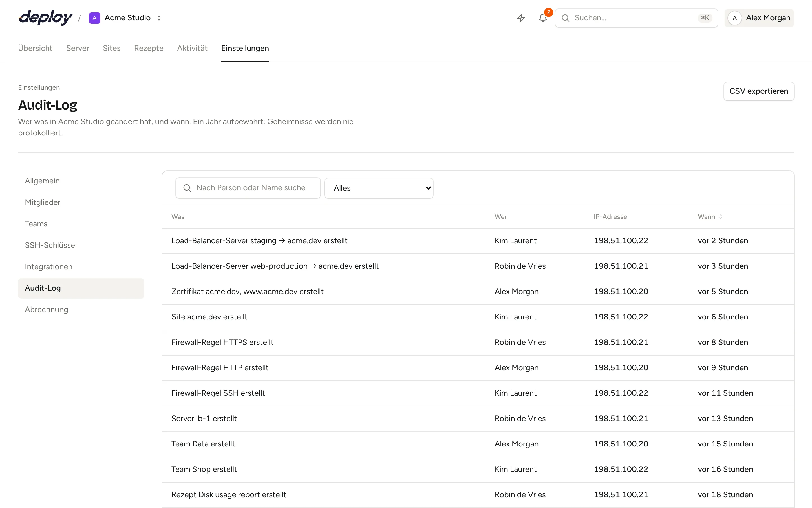Click IP 198.51.100.22 in the Site acme.dev row
The height and width of the screenshot is (508, 812).
(x=621, y=317)
